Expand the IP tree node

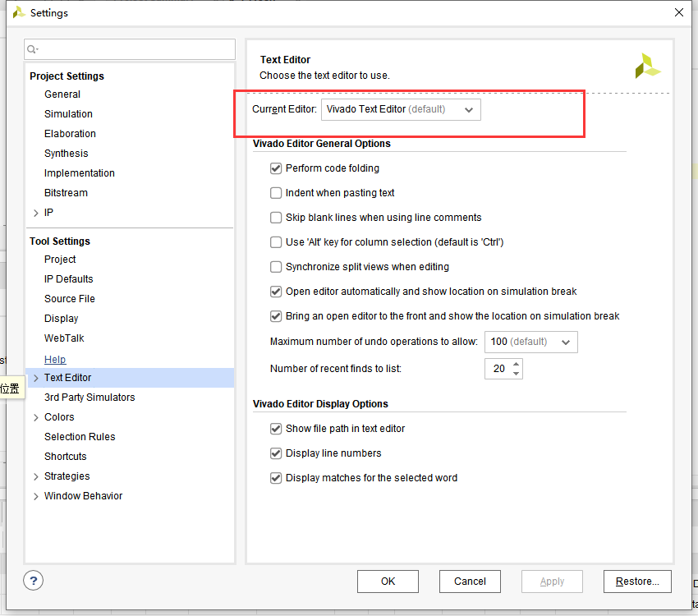point(36,214)
